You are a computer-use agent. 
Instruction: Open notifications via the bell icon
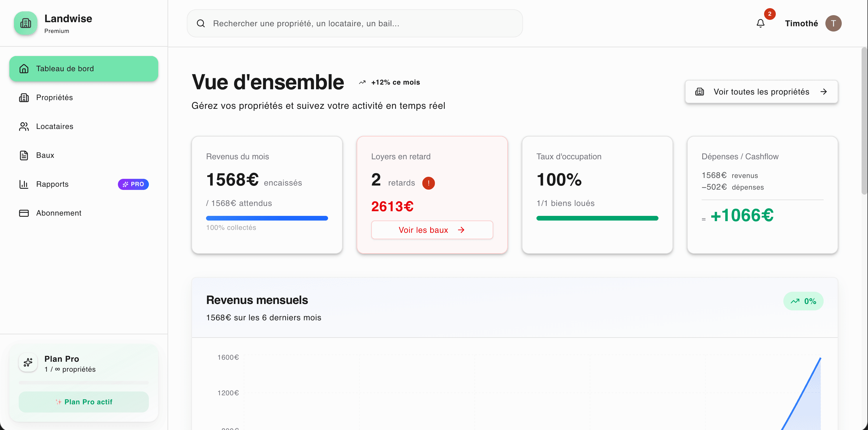click(x=760, y=23)
